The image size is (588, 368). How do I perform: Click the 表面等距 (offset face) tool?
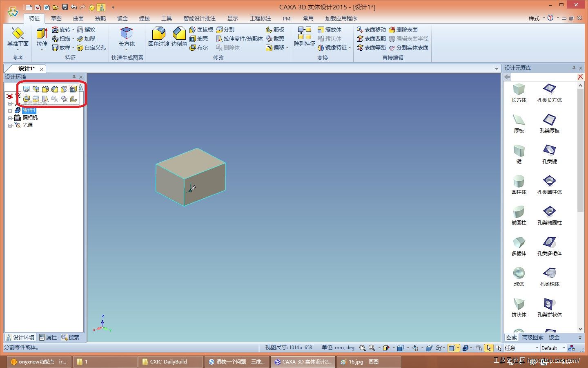pyautogui.click(x=371, y=47)
